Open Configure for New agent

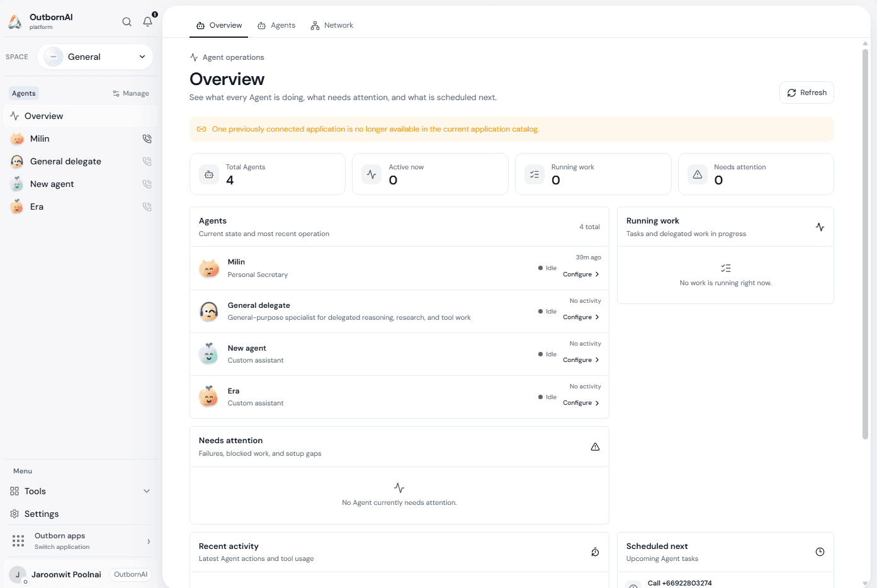pos(581,360)
